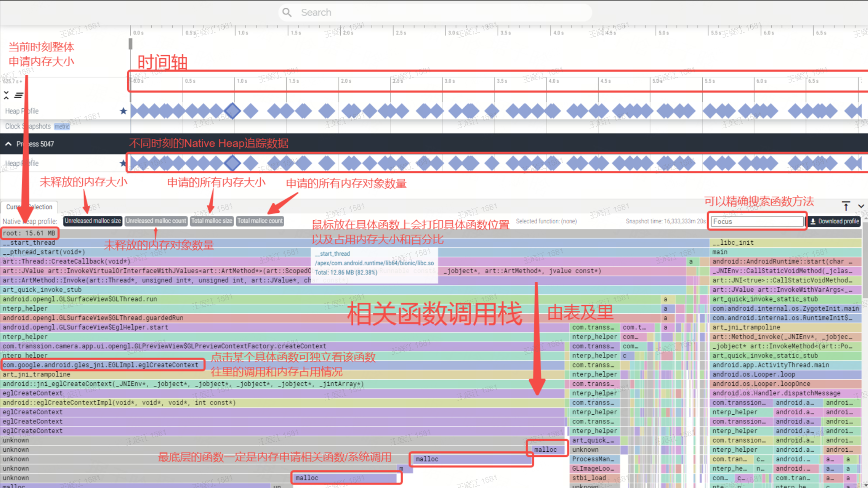
Task: Select the GLSurfaceView$GLThread.guardedRun frame
Action: point(331,318)
